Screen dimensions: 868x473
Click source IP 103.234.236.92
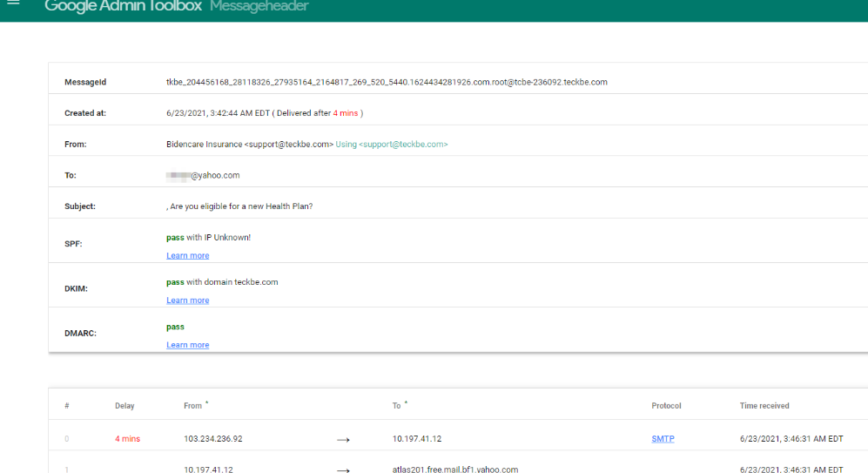click(x=213, y=439)
